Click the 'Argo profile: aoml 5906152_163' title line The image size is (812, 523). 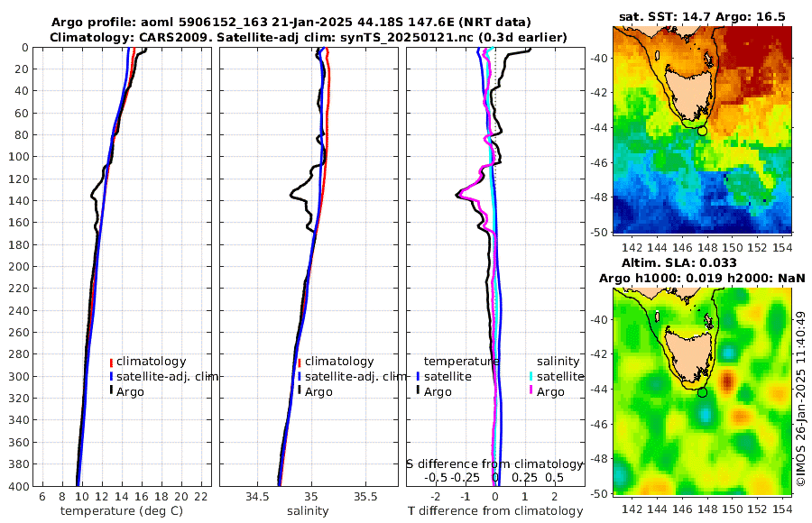click(291, 23)
